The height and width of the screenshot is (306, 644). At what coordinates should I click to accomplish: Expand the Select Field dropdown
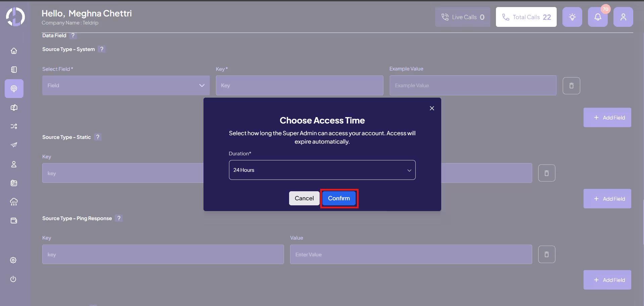point(126,86)
